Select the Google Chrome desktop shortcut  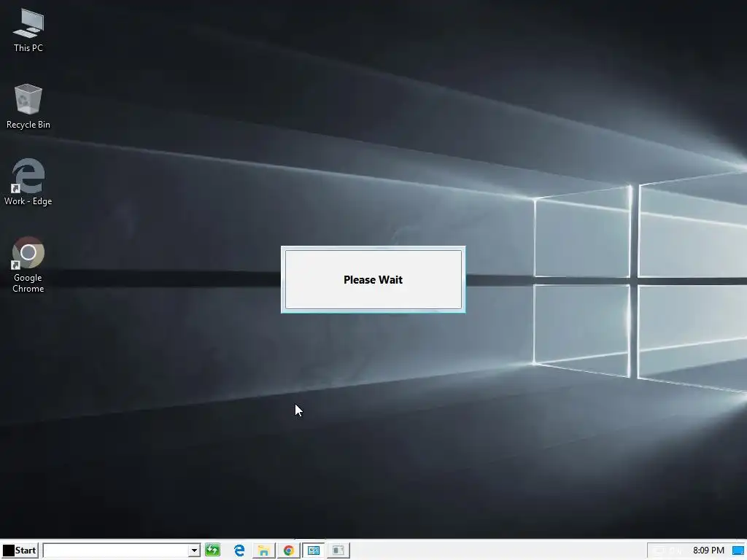click(x=28, y=265)
